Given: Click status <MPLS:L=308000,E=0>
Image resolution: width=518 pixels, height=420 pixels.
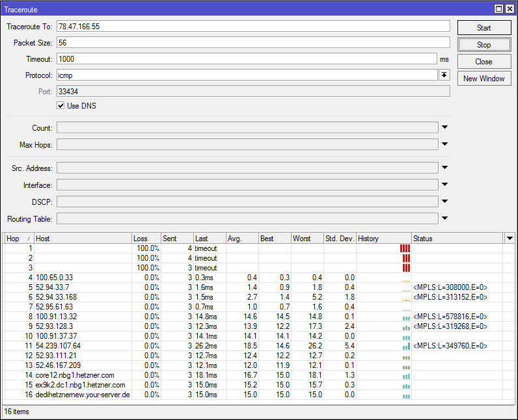Looking at the screenshot, I should click(450, 287).
